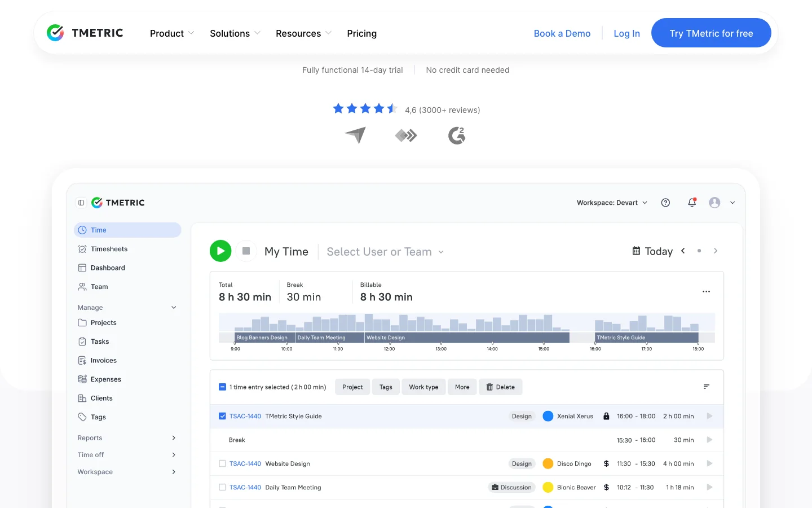Click the More bulk actions button
The image size is (812, 508).
pyautogui.click(x=462, y=387)
